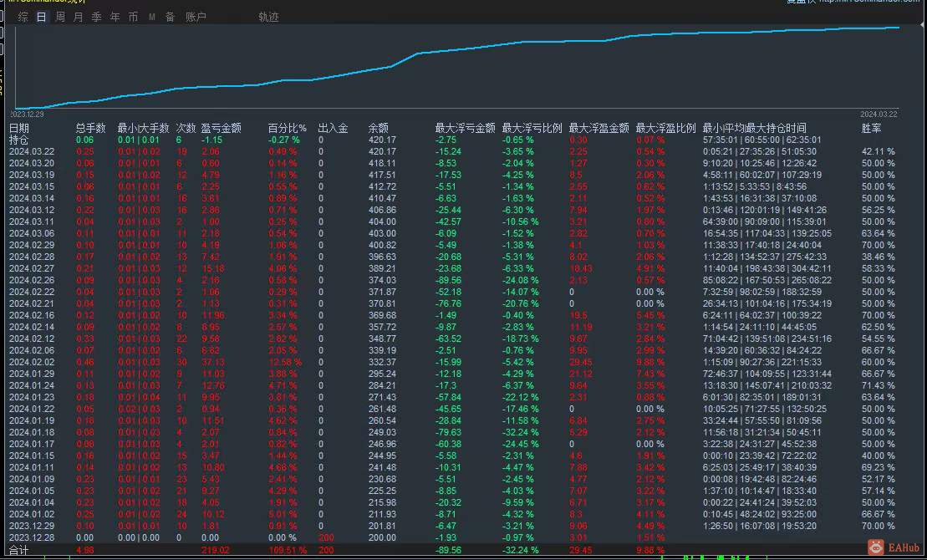This screenshot has height=560, width=927.
Task: Click the 合计 totals row label
Action: 19,551
